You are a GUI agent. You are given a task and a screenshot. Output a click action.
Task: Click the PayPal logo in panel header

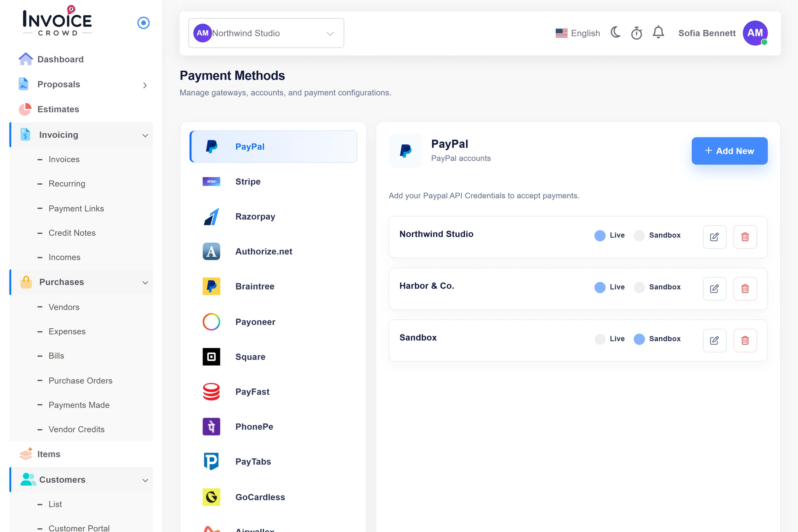click(x=405, y=151)
